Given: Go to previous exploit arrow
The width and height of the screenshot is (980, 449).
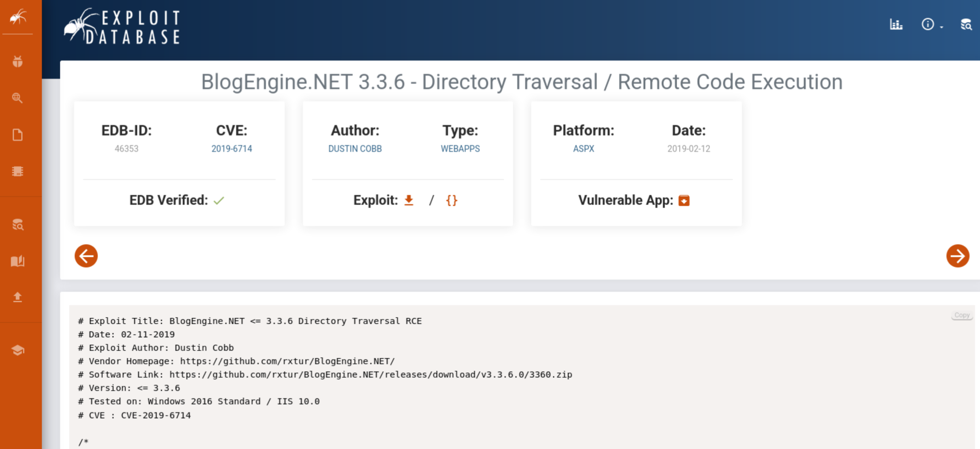Looking at the screenshot, I should [x=86, y=256].
